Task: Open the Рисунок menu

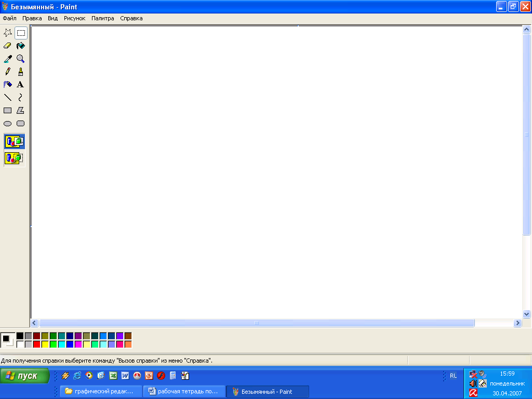Action: pyautogui.click(x=75, y=18)
